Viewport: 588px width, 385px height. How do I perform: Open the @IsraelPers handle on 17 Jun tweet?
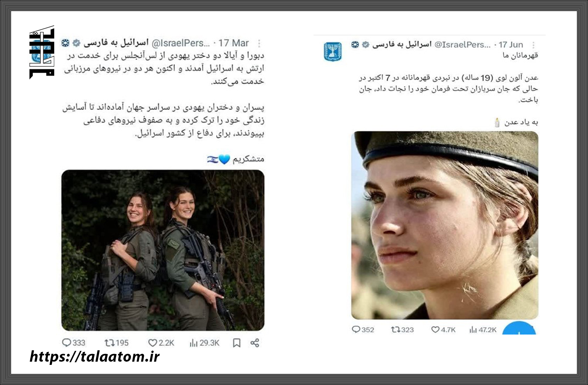(x=462, y=45)
